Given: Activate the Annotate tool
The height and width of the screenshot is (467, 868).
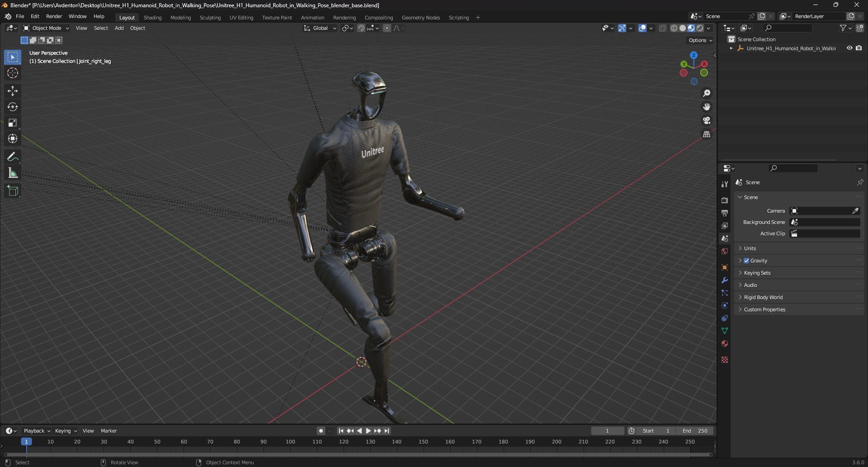Looking at the screenshot, I should pyautogui.click(x=13, y=157).
